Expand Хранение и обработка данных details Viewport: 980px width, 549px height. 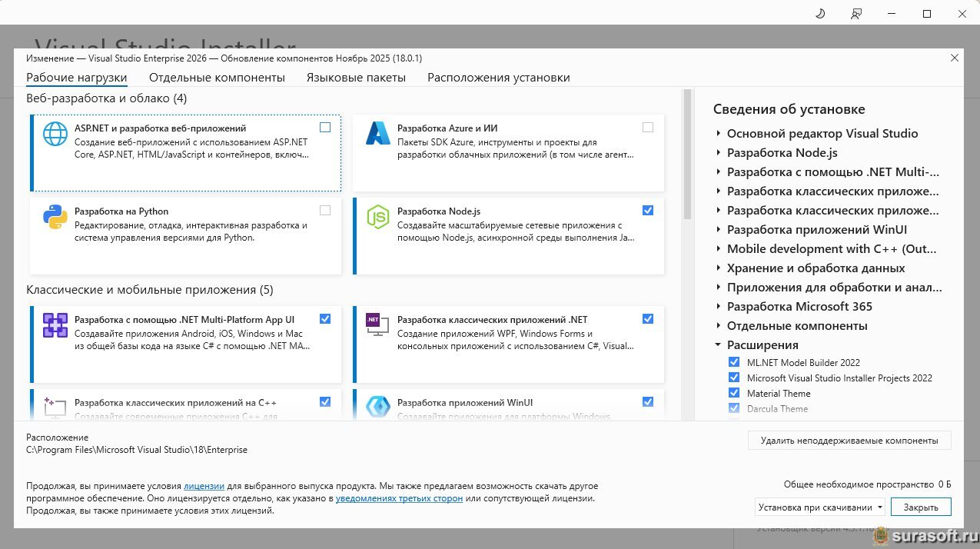coord(718,268)
